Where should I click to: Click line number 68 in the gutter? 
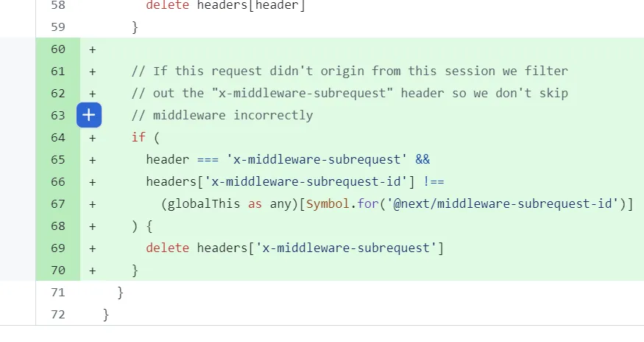(58, 226)
